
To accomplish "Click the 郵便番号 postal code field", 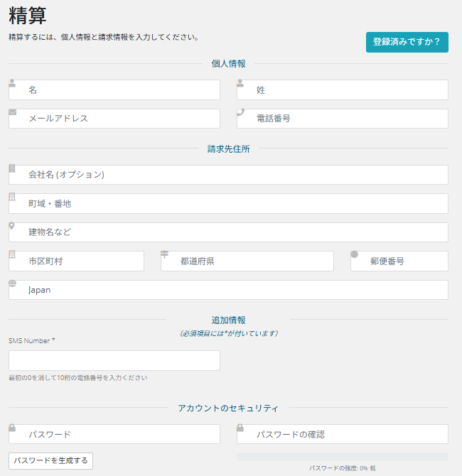I will point(399,261).
